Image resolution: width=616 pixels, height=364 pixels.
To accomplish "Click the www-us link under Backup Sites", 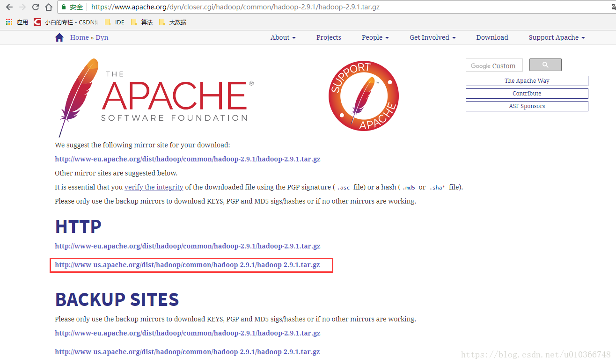I will coord(187,352).
